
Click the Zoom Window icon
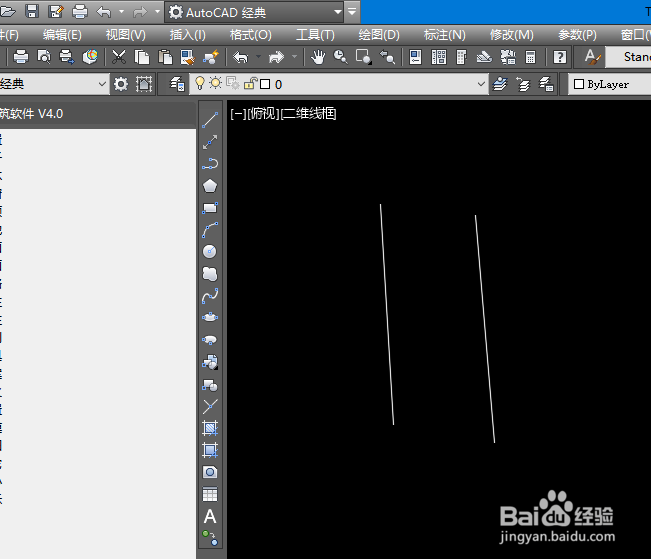point(363,57)
